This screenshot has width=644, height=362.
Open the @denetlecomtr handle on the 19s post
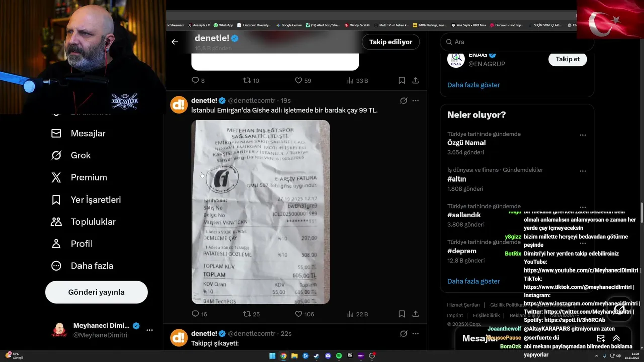[252, 101]
